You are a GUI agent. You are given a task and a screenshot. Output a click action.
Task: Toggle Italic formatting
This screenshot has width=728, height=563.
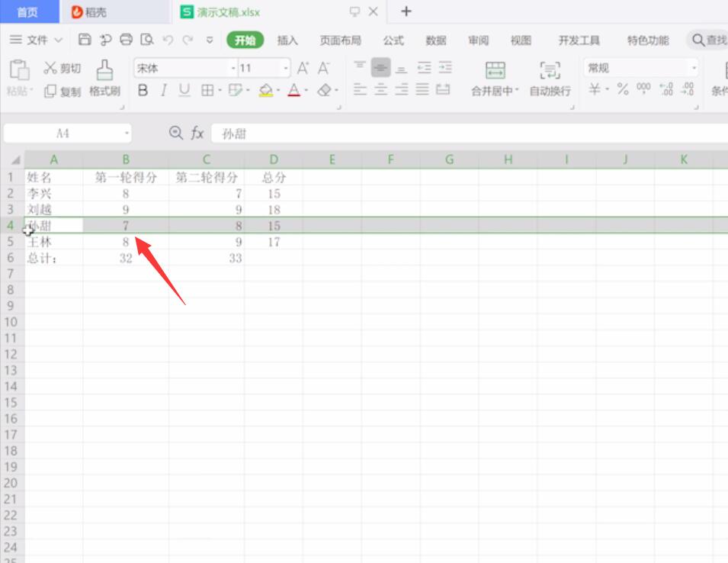click(163, 90)
